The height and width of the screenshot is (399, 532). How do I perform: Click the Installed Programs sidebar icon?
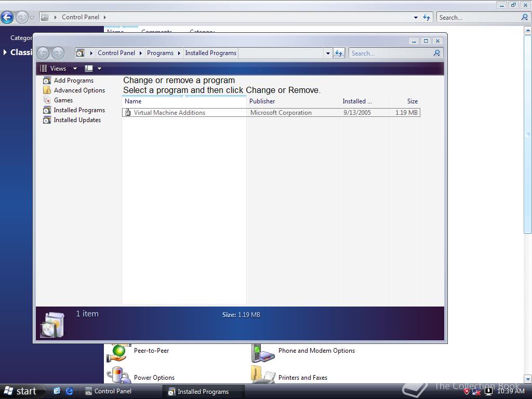pyautogui.click(x=47, y=110)
